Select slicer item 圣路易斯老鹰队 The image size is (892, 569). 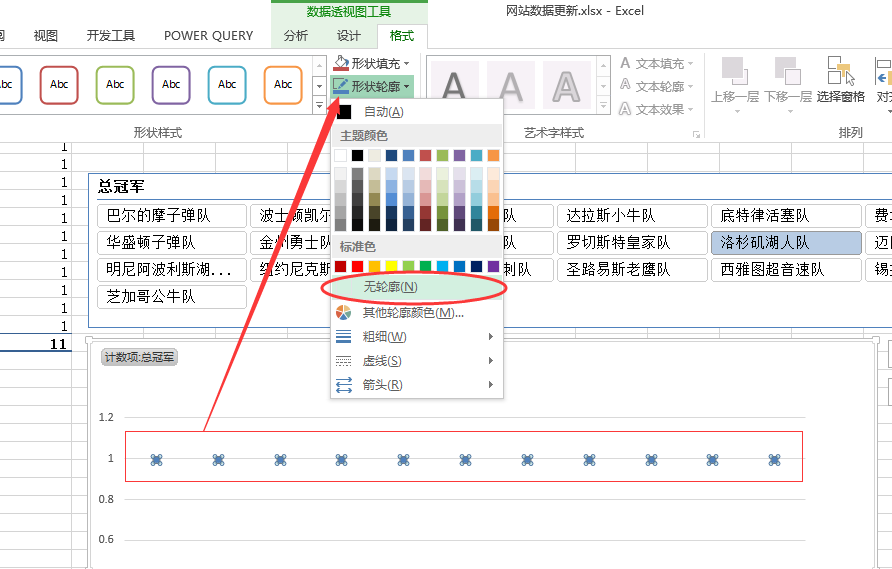(632, 270)
